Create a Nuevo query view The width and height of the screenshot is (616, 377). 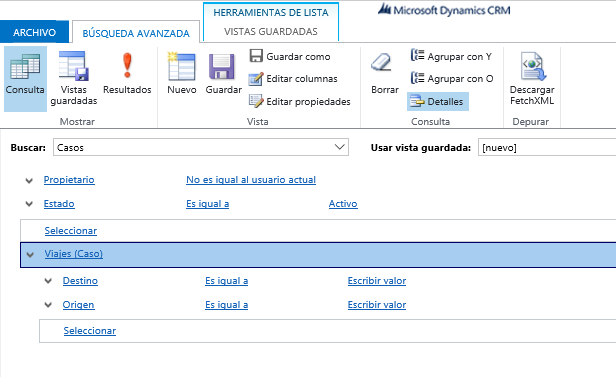click(x=182, y=73)
